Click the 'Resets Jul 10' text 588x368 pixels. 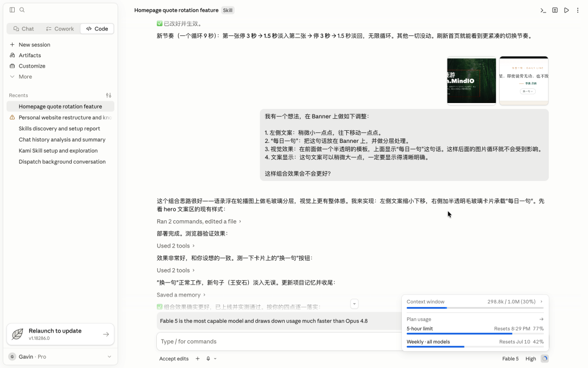[x=514, y=342]
